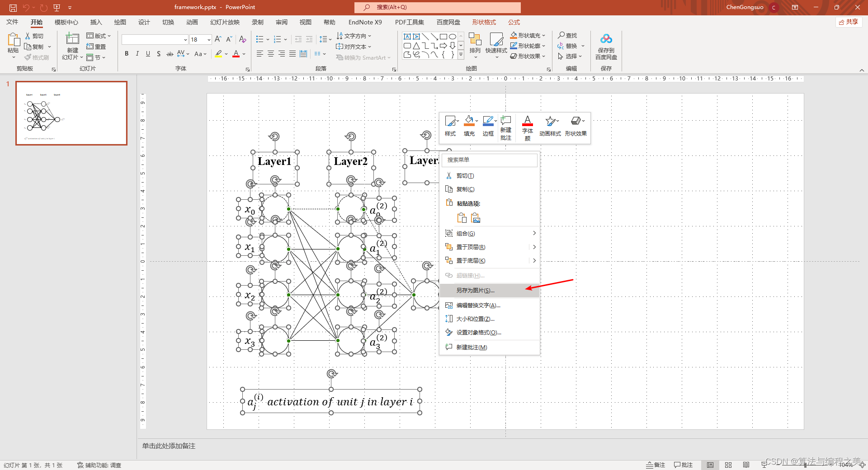
Task: Toggle Notes (备注) pane in status bar
Action: [656, 465]
